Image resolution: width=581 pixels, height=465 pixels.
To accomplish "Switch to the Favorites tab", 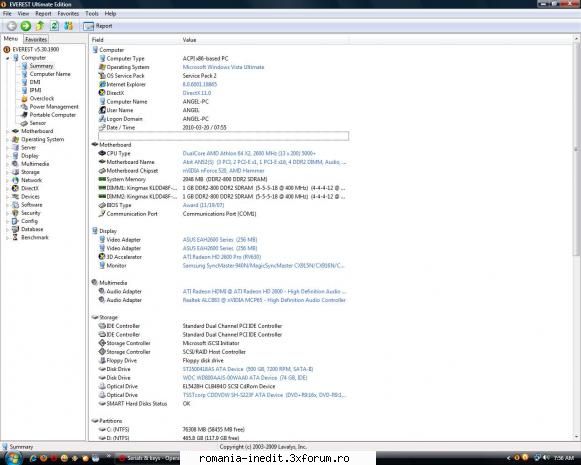I will pyautogui.click(x=36, y=39).
